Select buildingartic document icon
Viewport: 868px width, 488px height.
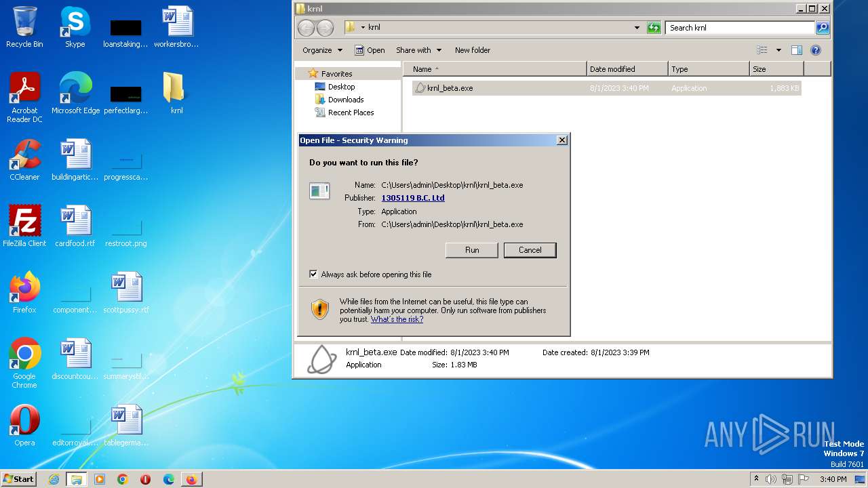pos(75,159)
